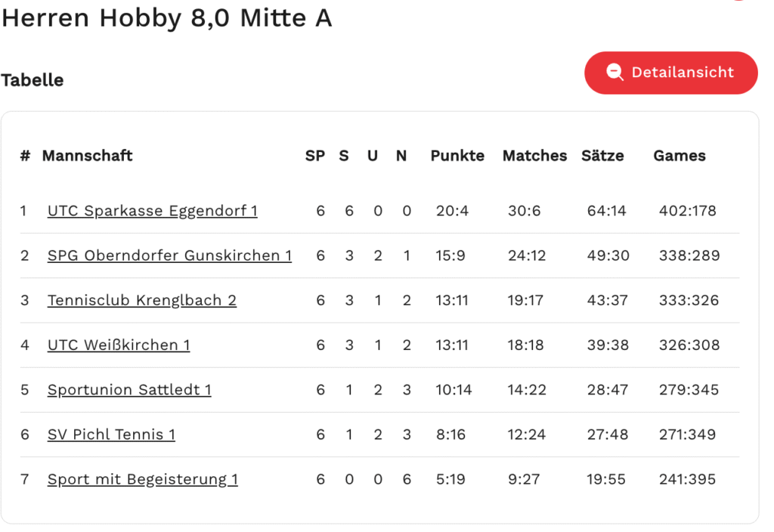The width and height of the screenshot is (774, 532).
Task: Open UTC Weißkirchen 1 team link
Action: [x=118, y=345]
